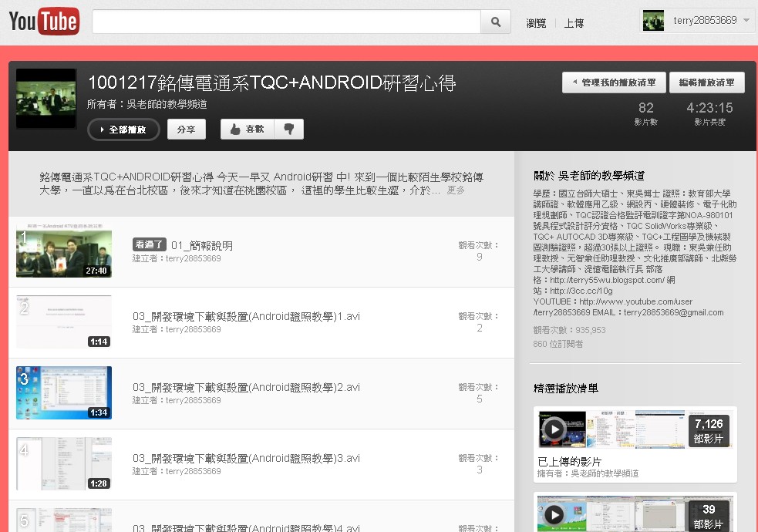Click owner 吳老師的教學頻道 under 已上傳的影片
Screen dimensions: 758x532
[x=605, y=473]
